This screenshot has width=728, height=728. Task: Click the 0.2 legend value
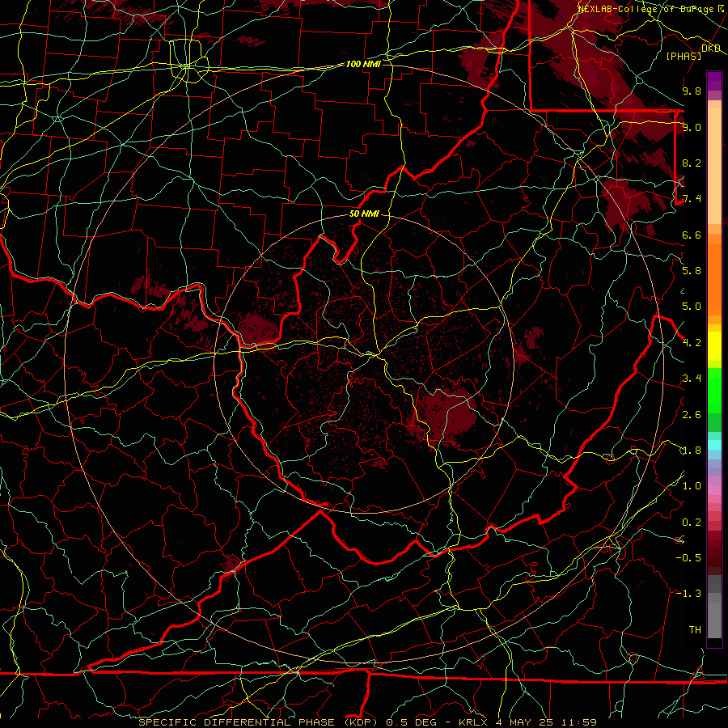click(692, 523)
